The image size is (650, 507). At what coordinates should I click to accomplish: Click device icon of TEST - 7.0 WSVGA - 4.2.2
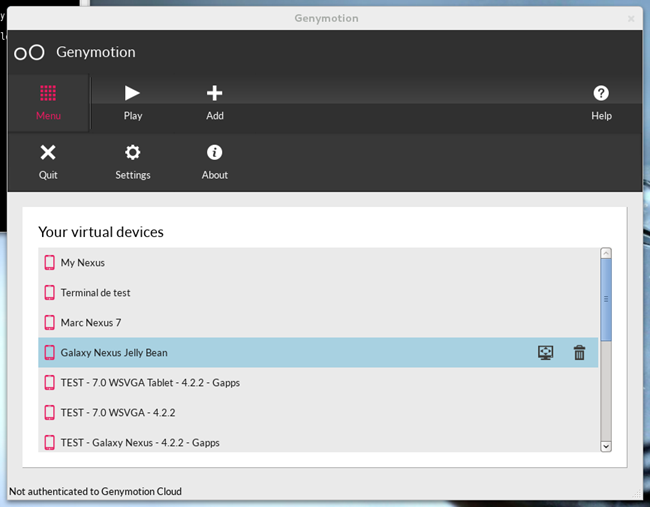pyautogui.click(x=49, y=412)
